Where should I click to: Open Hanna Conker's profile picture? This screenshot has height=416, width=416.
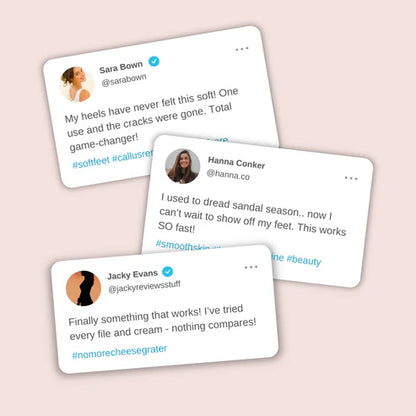[183, 166]
